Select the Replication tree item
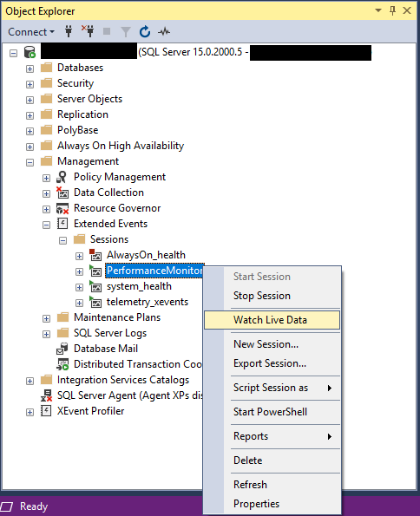The image size is (420, 516). pos(82,114)
